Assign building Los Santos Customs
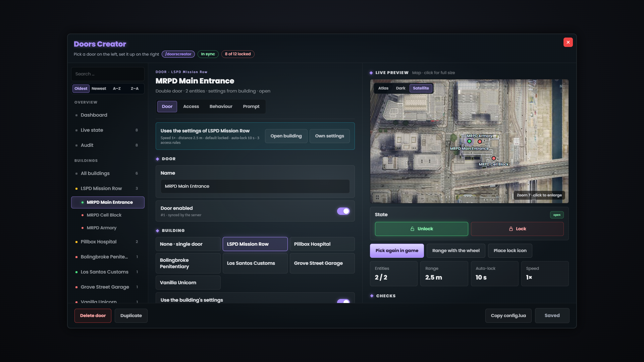 tap(255, 263)
